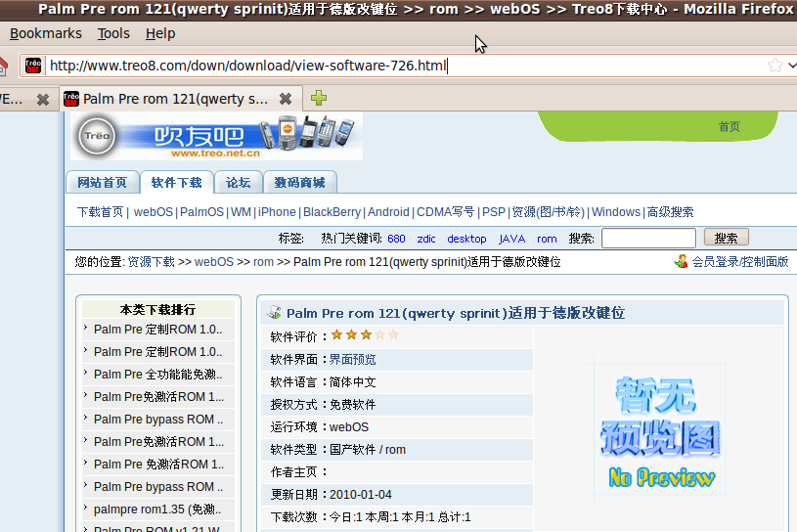
Task: Click the 搜索 search button
Action: 726,238
